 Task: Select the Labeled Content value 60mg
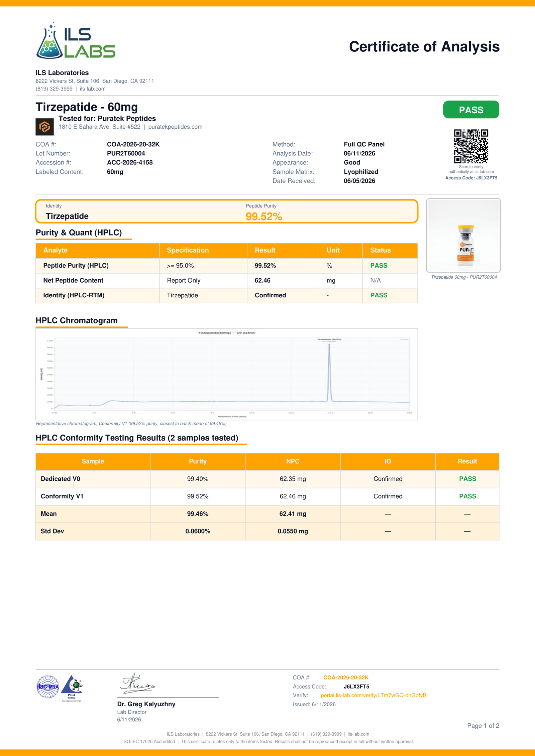pos(115,172)
